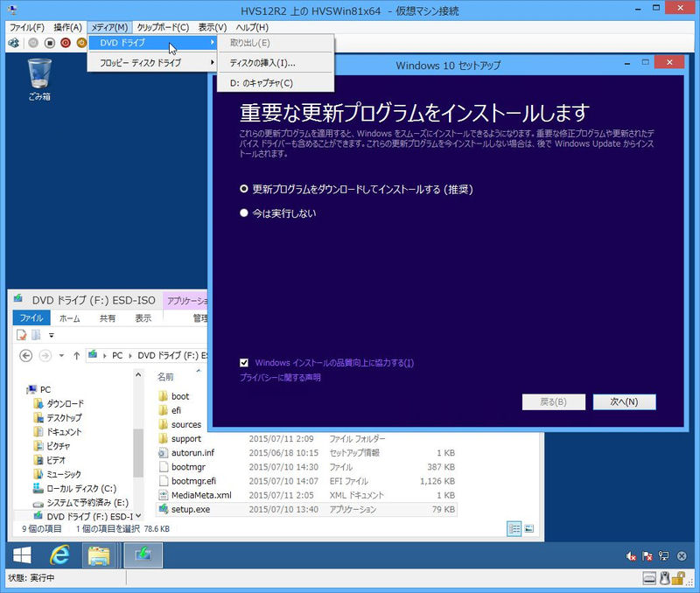The width and height of the screenshot is (700, 593).
Task: Click the padlock security icon in status bar
Action: pos(678,578)
